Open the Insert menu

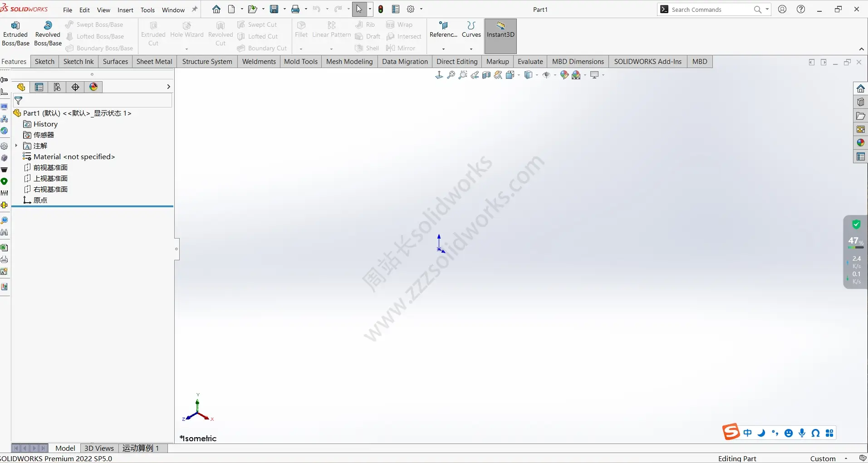pyautogui.click(x=126, y=10)
